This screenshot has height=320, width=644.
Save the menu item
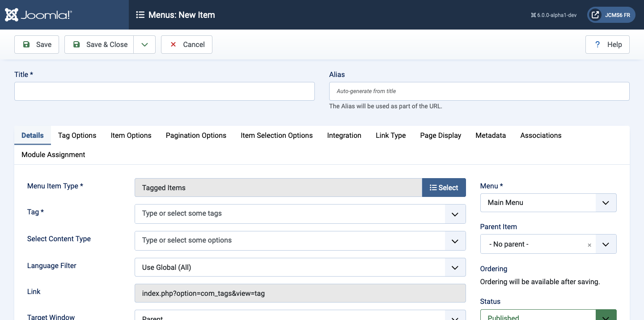point(37,44)
